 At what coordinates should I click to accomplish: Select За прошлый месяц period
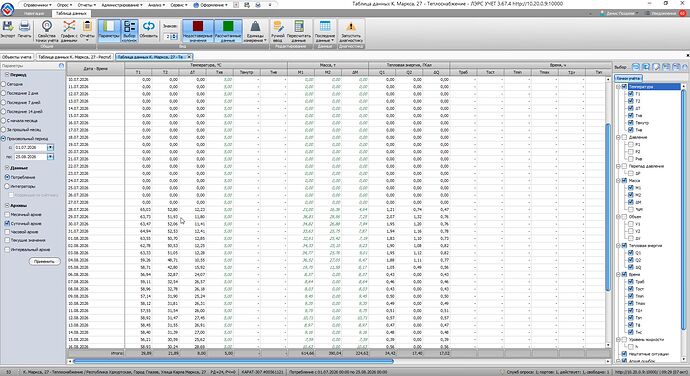click(21, 129)
